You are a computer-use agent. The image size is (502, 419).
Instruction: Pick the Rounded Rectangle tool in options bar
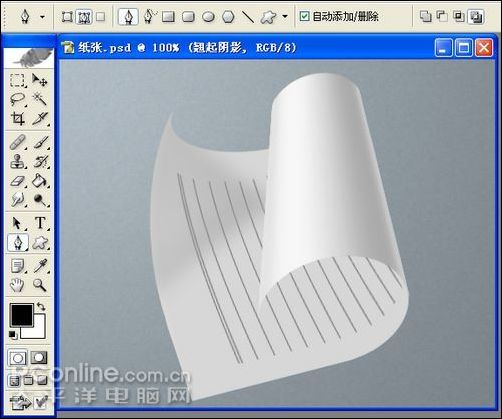188,17
